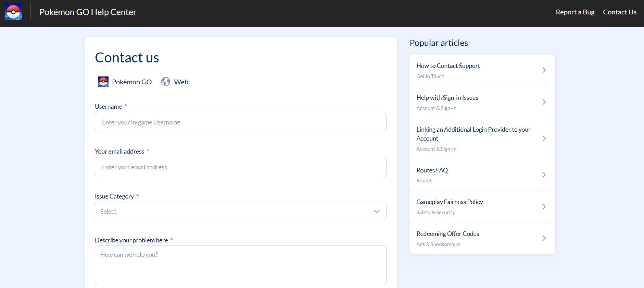Image resolution: width=644 pixels, height=288 pixels.
Task: Click chevron for Linking an Additional Login Provider
Action: [544, 139]
